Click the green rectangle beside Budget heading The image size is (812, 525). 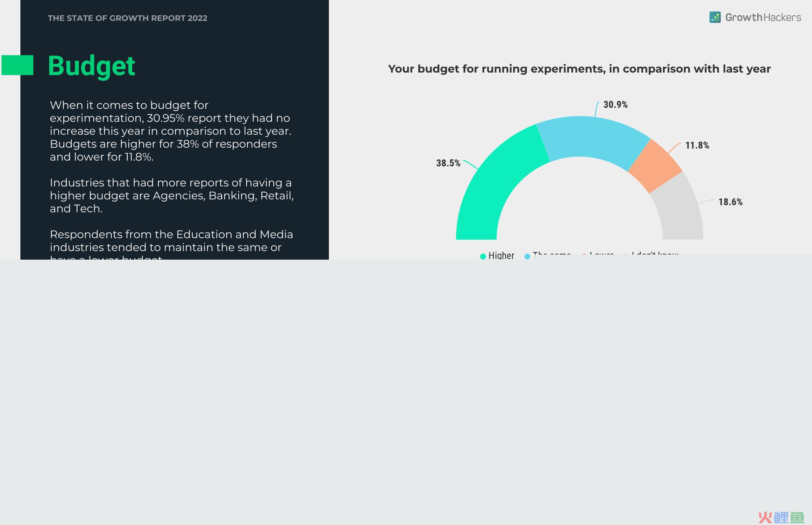18,65
